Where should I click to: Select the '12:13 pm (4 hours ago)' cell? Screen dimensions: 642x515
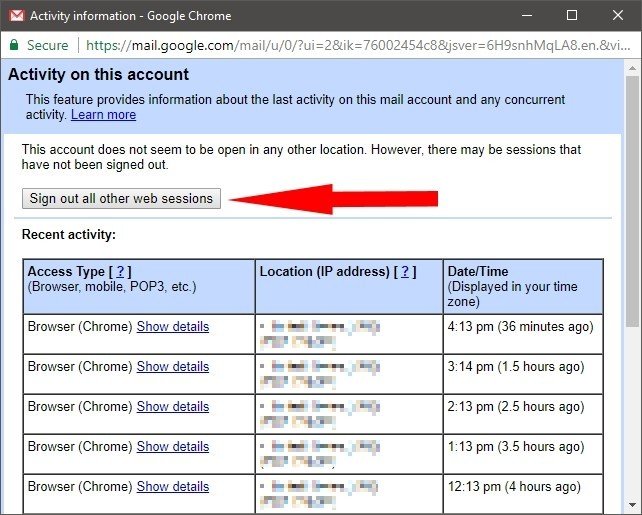tap(523, 494)
